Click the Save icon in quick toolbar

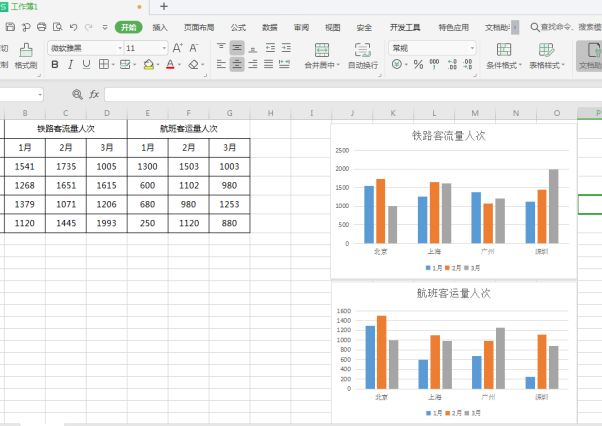(10, 27)
